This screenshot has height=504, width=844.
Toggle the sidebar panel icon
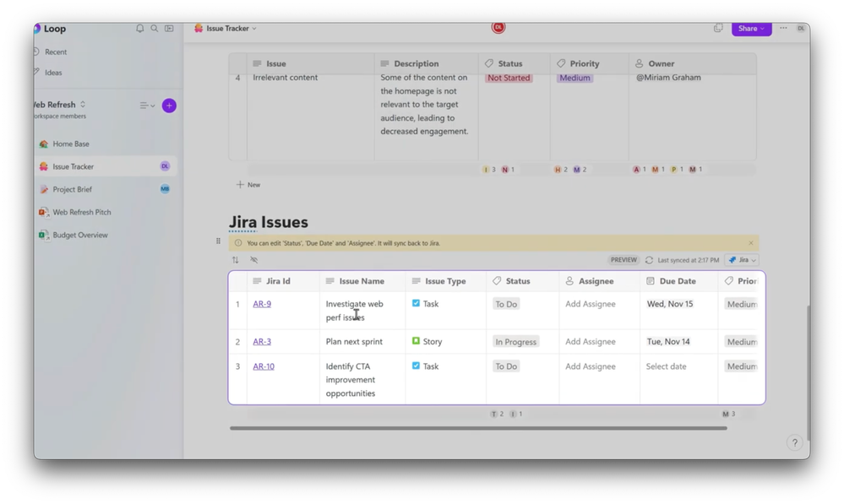(x=169, y=29)
